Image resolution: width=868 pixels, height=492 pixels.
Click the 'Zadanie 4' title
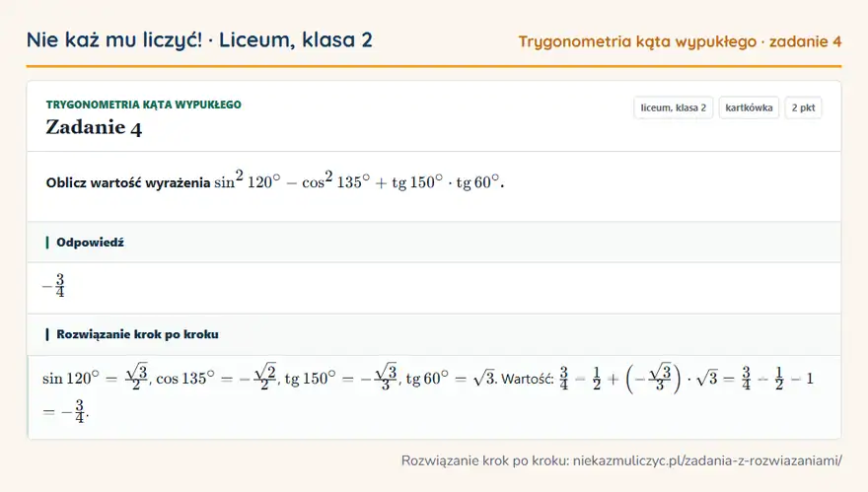(x=94, y=127)
